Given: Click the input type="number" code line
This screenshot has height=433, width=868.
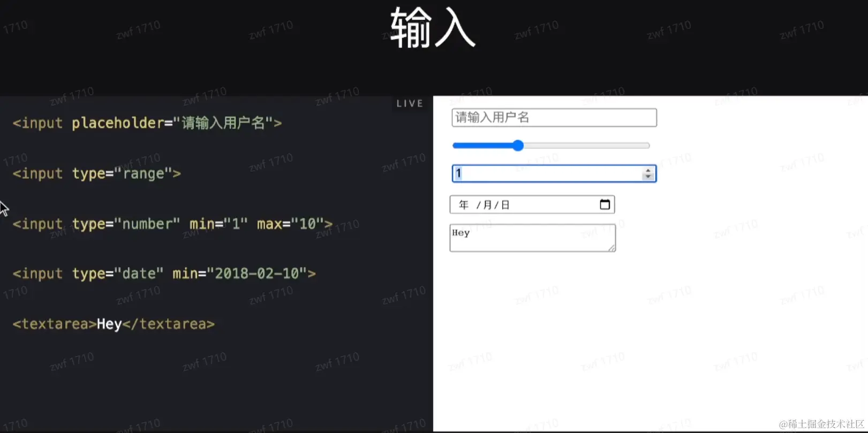Looking at the screenshot, I should tap(172, 224).
